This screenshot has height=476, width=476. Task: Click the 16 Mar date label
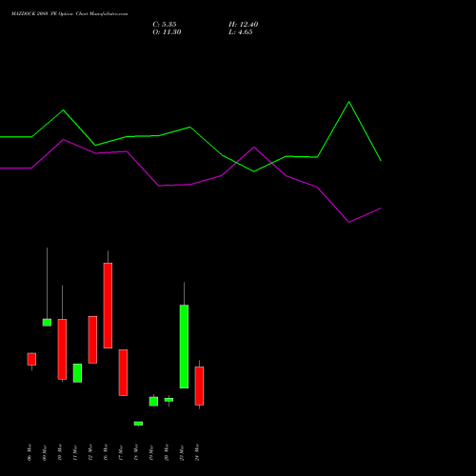[106, 452]
